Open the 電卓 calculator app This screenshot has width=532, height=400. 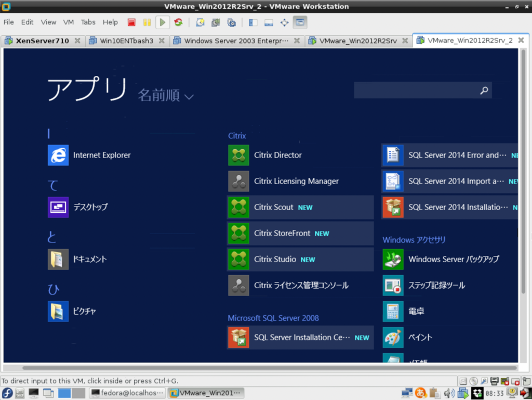click(x=404, y=311)
